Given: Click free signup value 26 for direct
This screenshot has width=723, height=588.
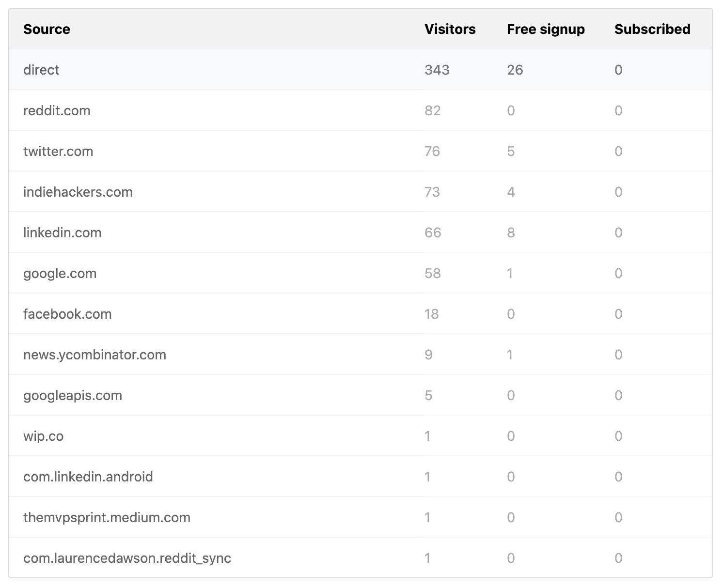Looking at the screenshot, I should pyautogui.click(x=515, y=70).
